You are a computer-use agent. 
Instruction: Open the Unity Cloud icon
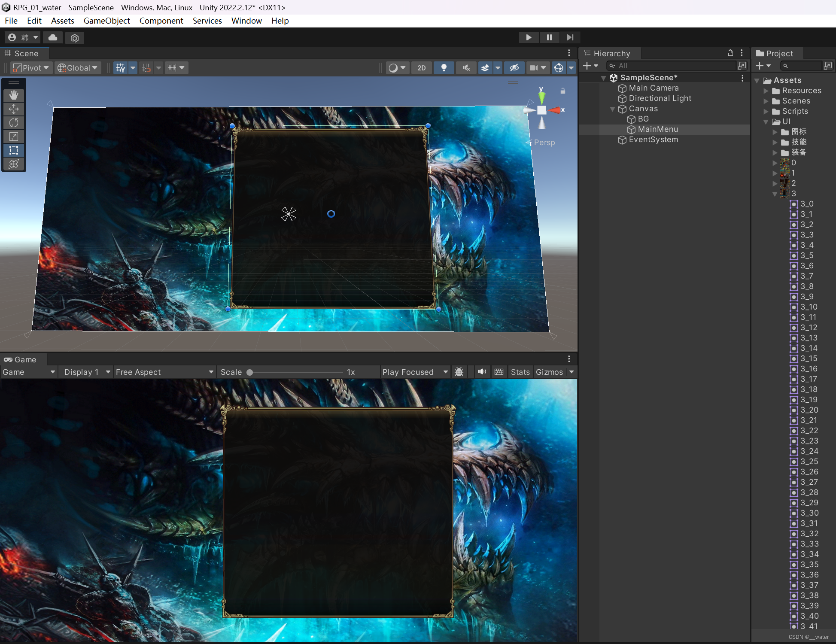pos(53,38)
